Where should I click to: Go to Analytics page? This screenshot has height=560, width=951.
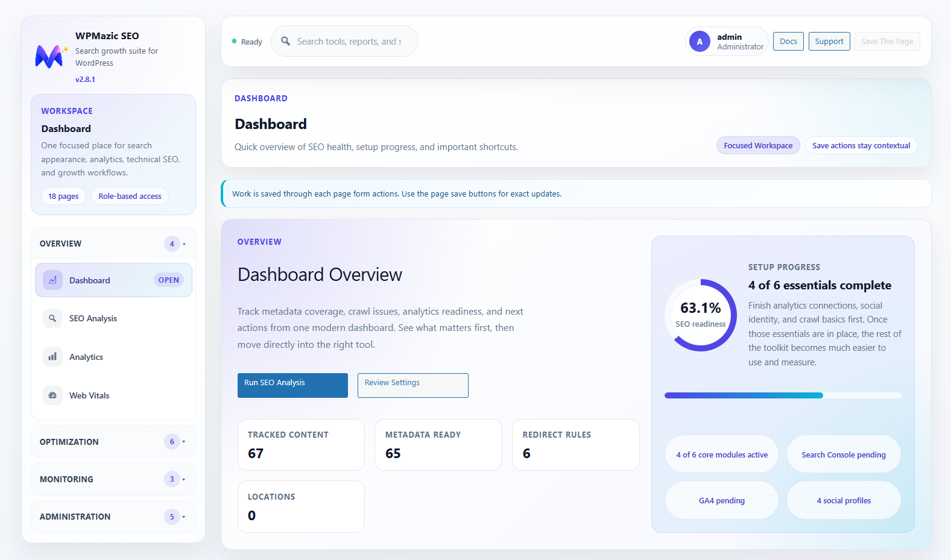click(x=113, y=357)
